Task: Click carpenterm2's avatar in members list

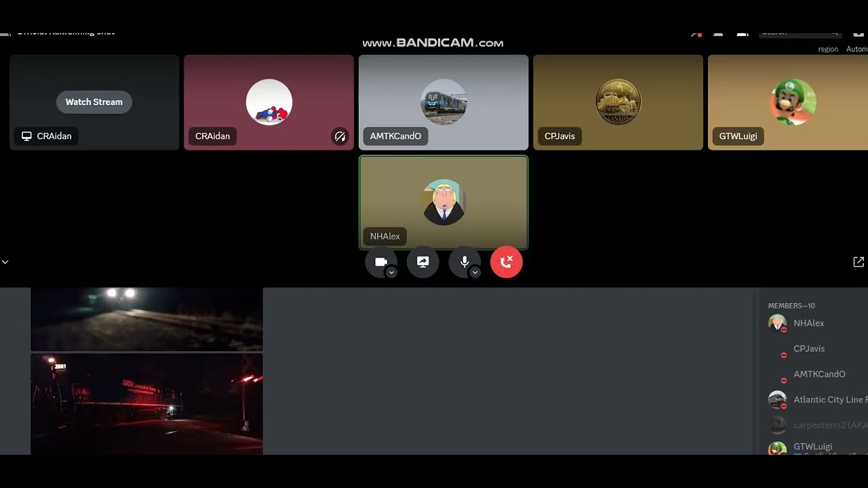Action: (x=777, y=426)
